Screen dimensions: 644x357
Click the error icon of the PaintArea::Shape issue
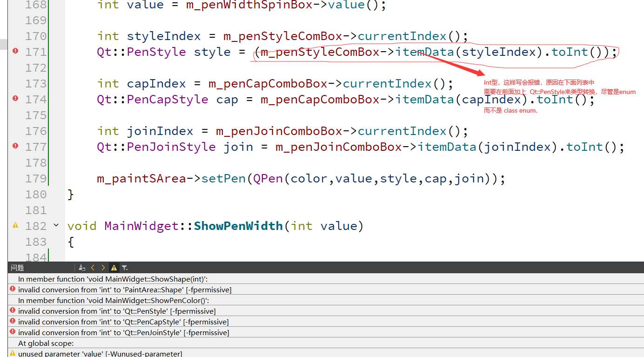[13, 289]
